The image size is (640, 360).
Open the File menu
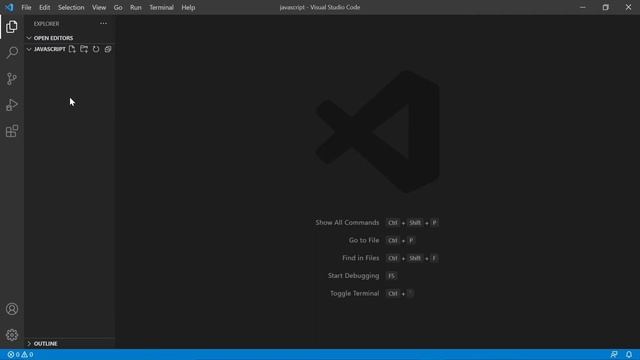tap(27, 7)
